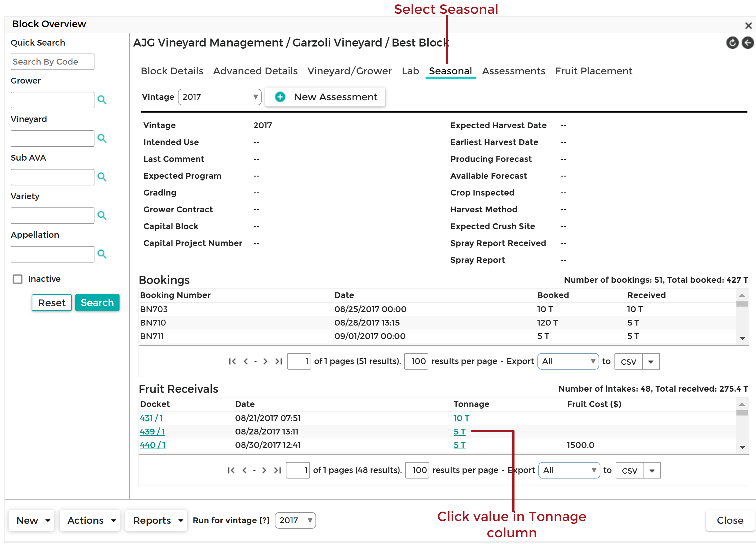
Task: Click Bookings CSV export button
Action: click(x=628, y=361)
